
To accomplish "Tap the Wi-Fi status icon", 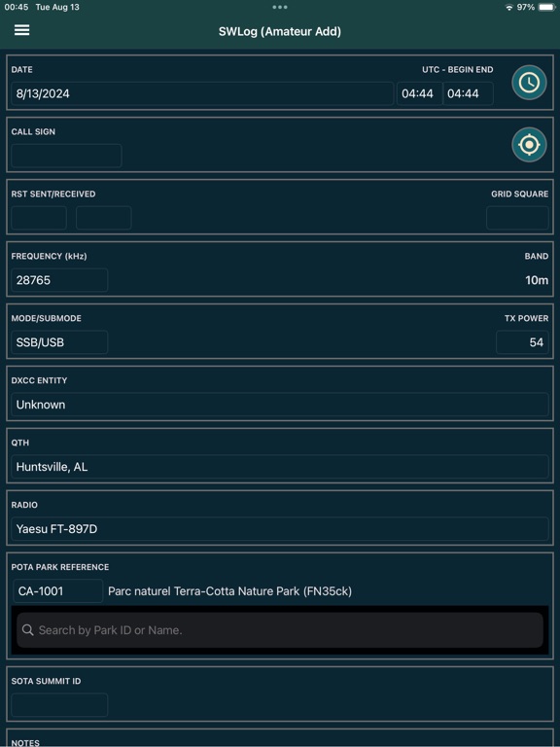I will point(509,7).
